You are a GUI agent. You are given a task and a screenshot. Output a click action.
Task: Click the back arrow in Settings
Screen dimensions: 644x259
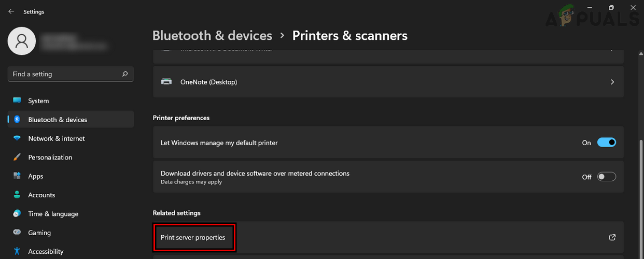pyautogui.click(x=11, y=11)
